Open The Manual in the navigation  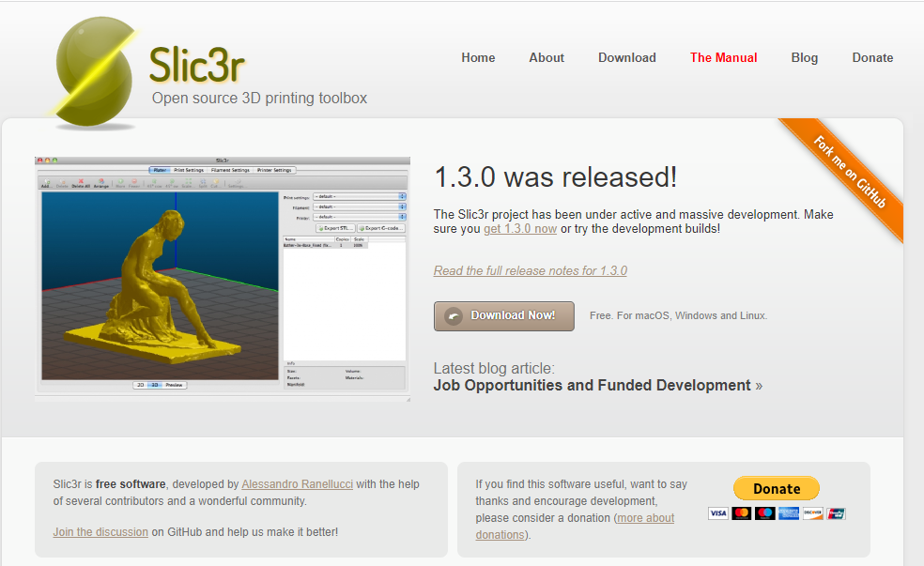click(724, 57)
